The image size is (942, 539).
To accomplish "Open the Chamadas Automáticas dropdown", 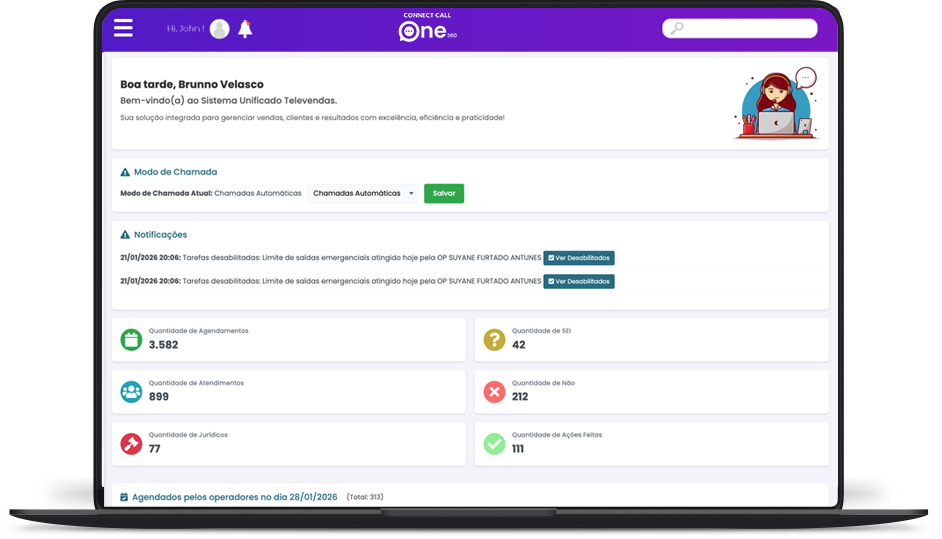I will [363, 193].
